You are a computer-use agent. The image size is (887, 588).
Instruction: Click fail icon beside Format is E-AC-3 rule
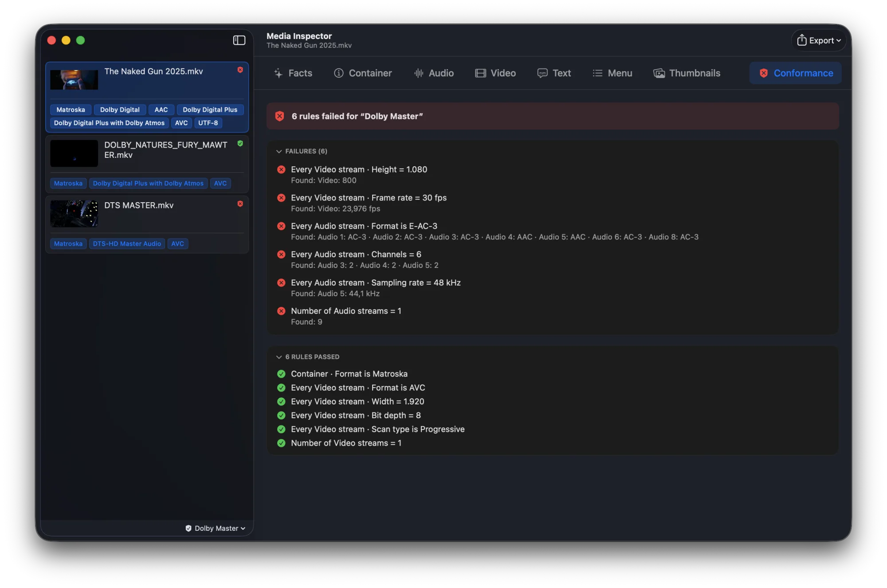point(281,226)
